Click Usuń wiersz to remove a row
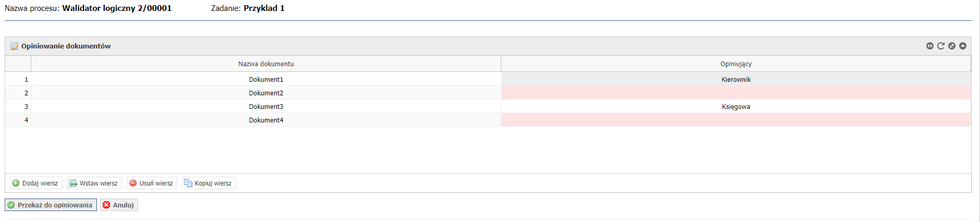Image resolution: width=980 pixels, height=222 pixels. pos(152,183)
